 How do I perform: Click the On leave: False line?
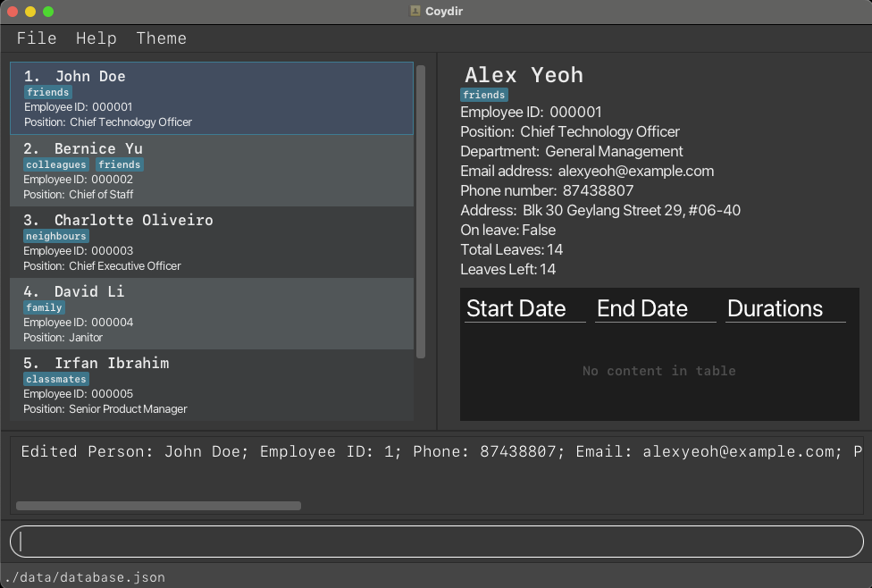pos(507,230)
